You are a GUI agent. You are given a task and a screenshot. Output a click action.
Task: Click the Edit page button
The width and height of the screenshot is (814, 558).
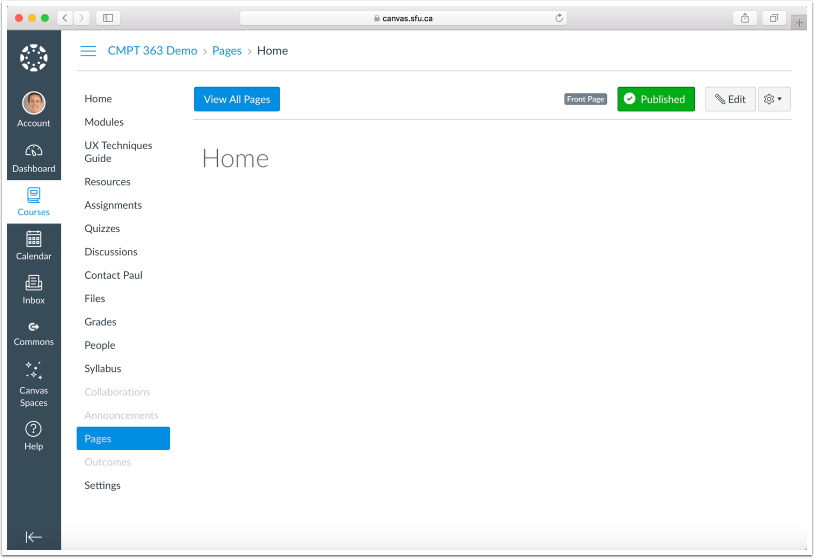click(x=730, y=99)
